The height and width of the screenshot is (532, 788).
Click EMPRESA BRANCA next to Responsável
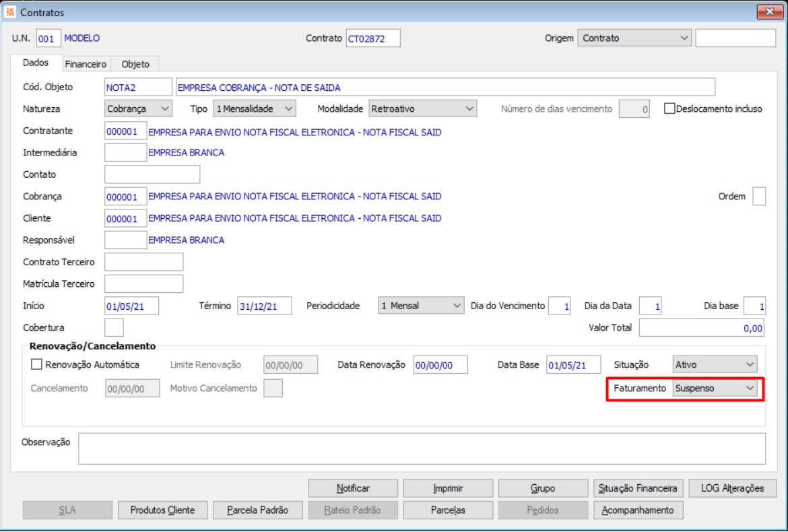[187, 240]
